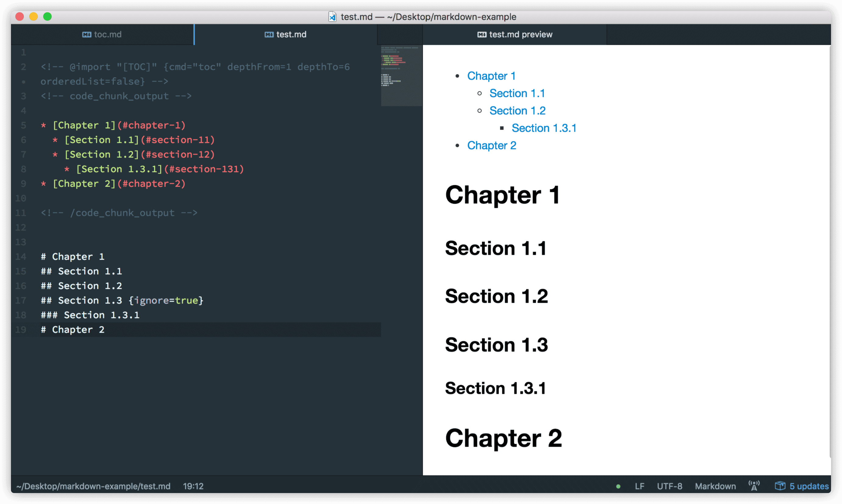Click the green status dot indicator
Viewport: 842px width, 504px height.
[618, 486]
